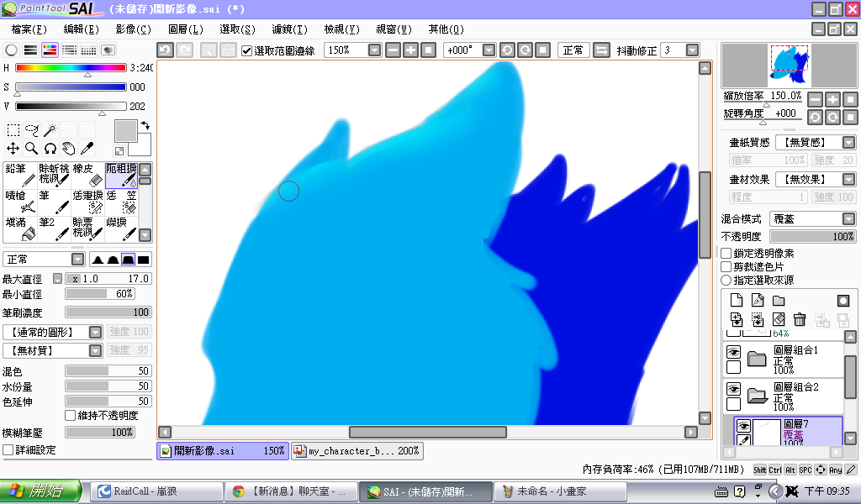Image resolution: width=861 pixels, height=504 pixels.
Task: Enable 維持不透明度 checkbox
Action: tap(70, 415)
